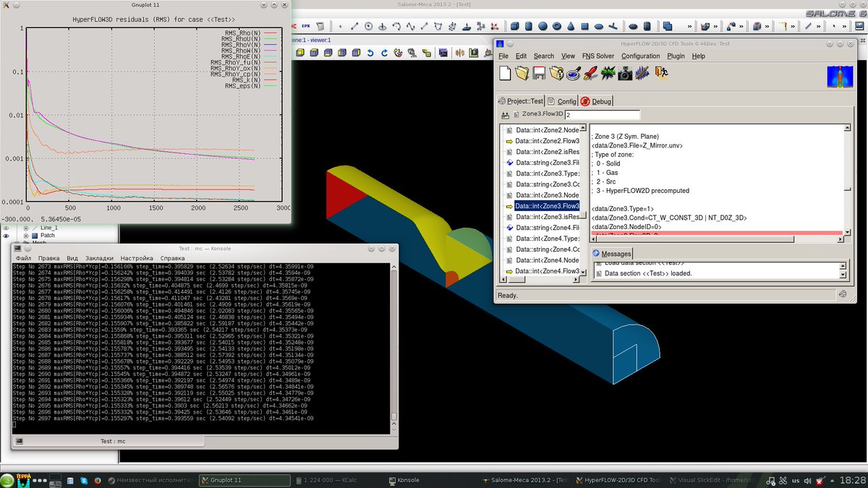Select the Test : mc Konsole tab
The height and width of the screenshot is (488, 868).
click(113, 441)
